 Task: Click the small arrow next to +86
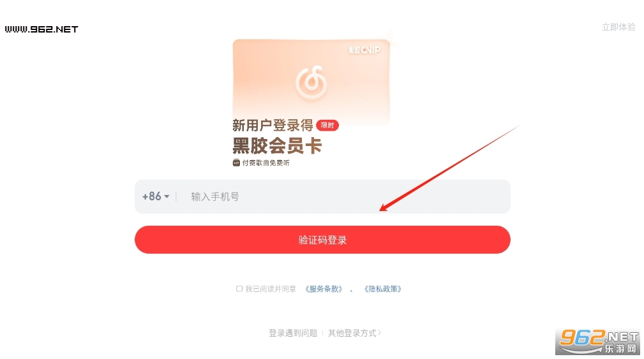tap(167, 196)
